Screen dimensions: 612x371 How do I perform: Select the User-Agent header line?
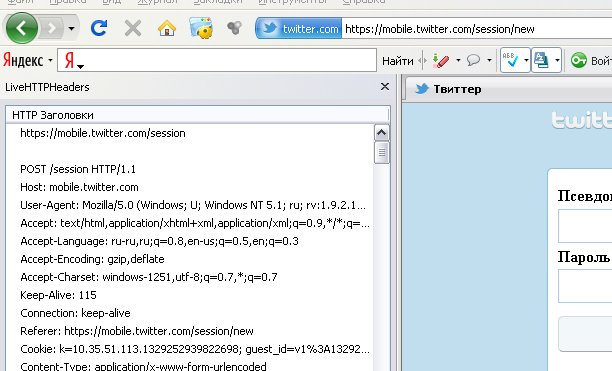click(x=193, y=205)
